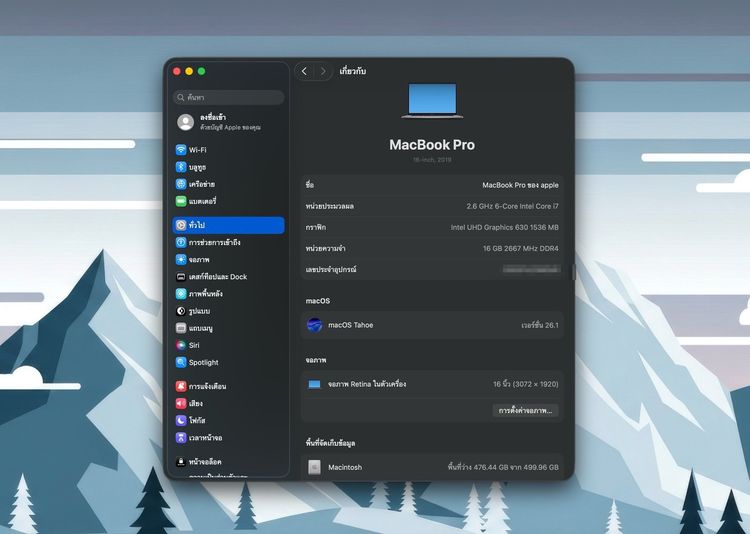Image resolution: width=750 pixels, height=534 pixels.
Task: Open Bluetooth settings icon in sidebar
Action: coord(181,167)
